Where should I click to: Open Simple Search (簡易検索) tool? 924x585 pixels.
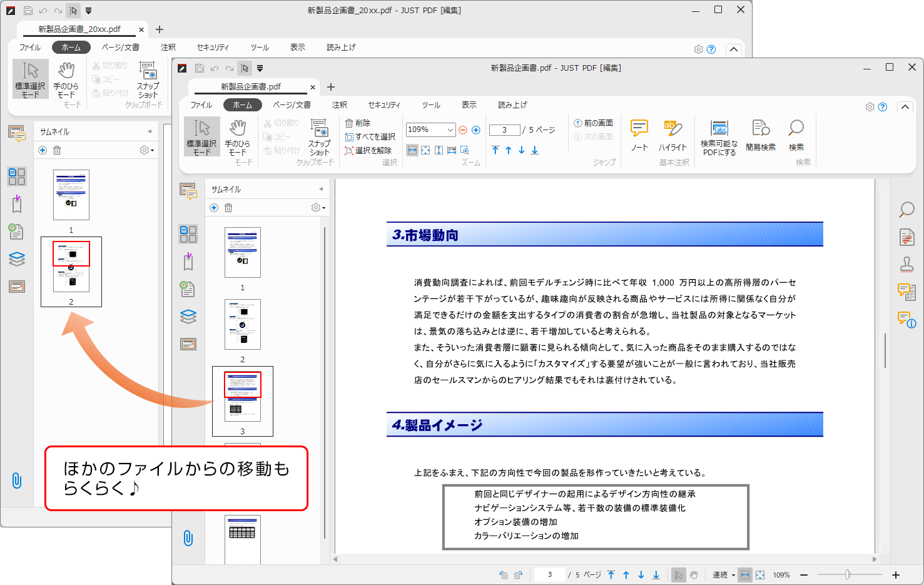[x=760, y=135]
